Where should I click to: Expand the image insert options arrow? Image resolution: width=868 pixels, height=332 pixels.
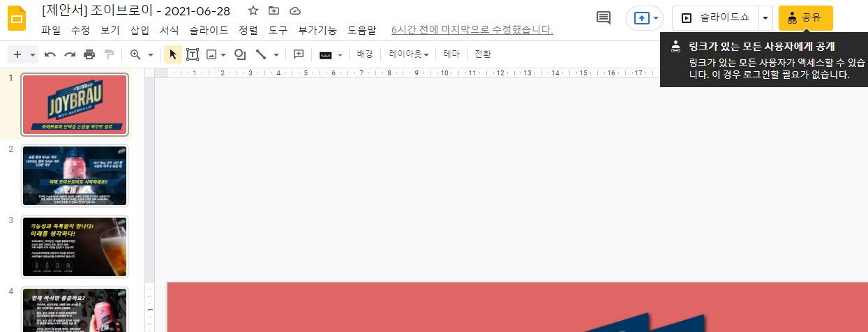(223, 54)
